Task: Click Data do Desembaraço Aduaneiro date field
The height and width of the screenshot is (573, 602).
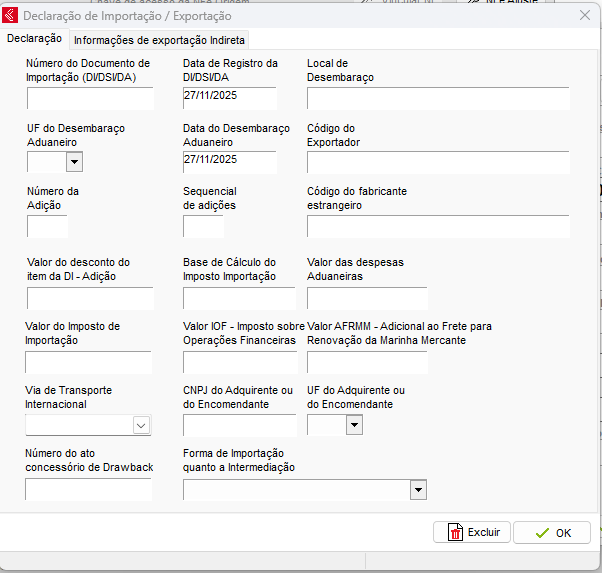Action: [229, 161]
